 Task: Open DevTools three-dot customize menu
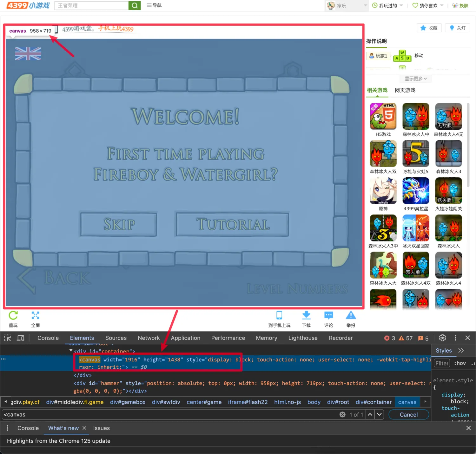(x=455, y=338)
